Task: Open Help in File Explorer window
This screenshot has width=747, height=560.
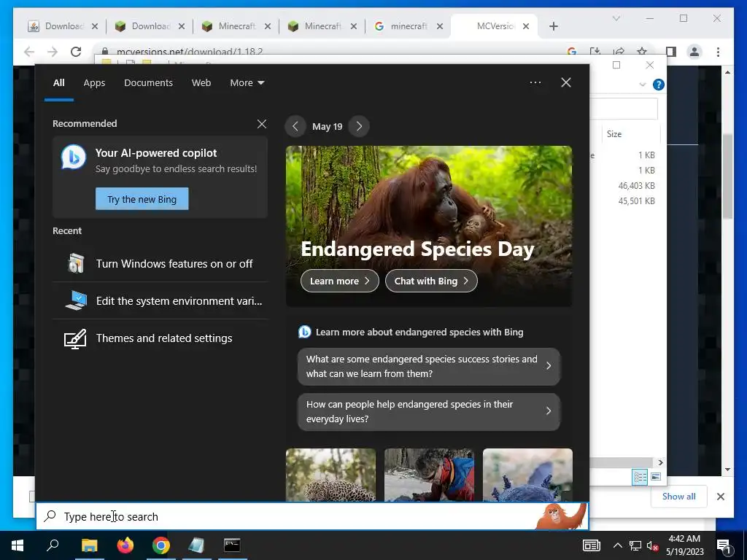Action: pyautogui.click(x=659, y=85)
